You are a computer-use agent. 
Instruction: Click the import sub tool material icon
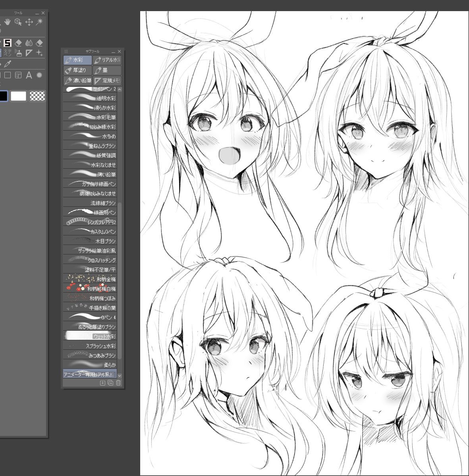pyautogui.click(x=103, y=383)
